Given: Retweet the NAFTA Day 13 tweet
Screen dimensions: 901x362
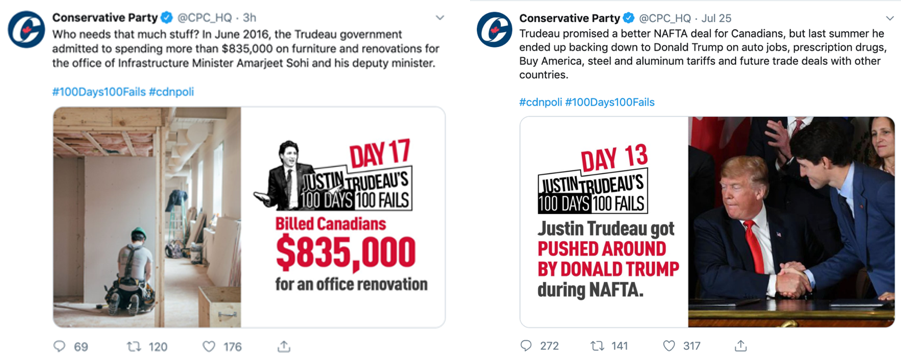Looking at the screenshot, I should point(598,346).
